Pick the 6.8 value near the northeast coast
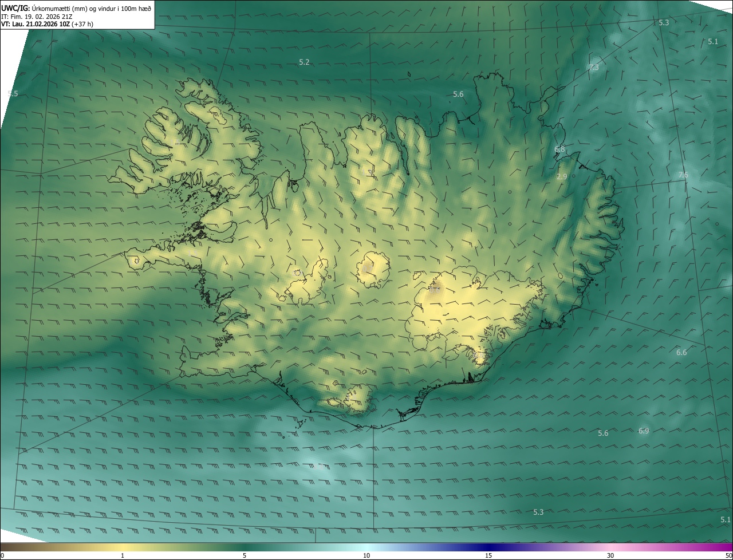This screenshot has height=560, width=733. 559,149
